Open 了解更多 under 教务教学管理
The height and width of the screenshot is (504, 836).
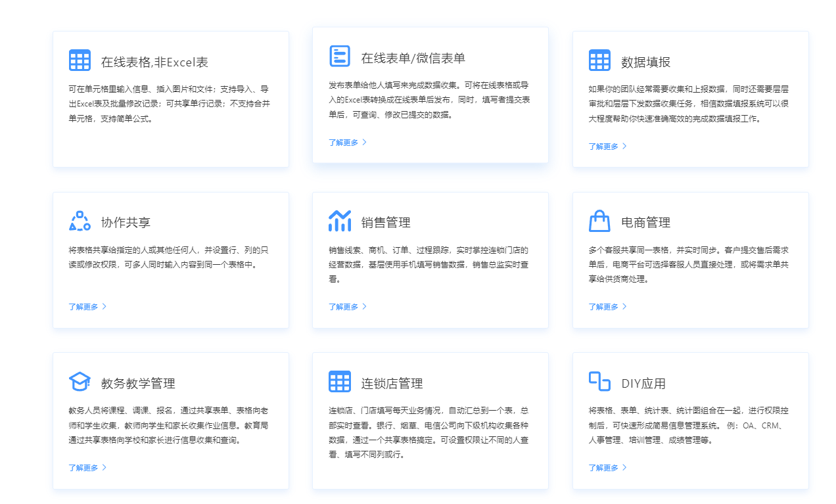(x=84, y=467)
